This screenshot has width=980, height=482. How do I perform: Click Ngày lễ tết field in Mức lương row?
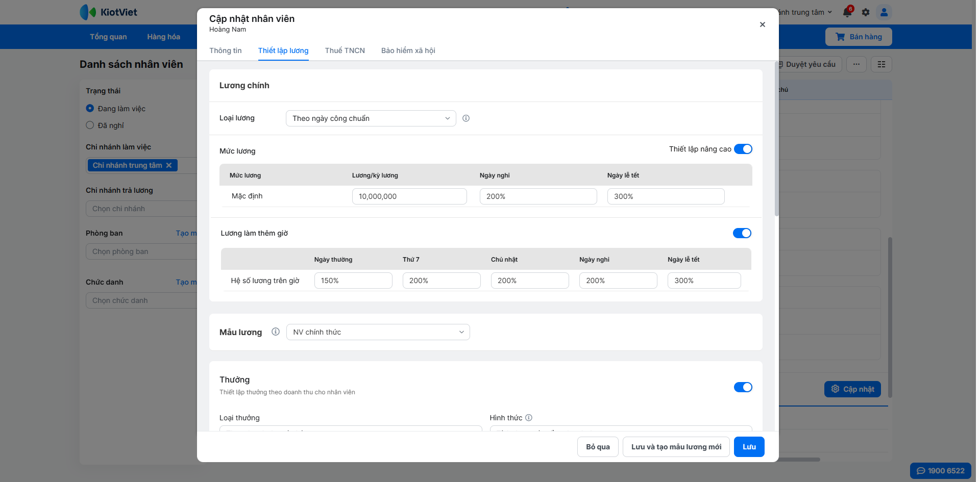[666, 196]
